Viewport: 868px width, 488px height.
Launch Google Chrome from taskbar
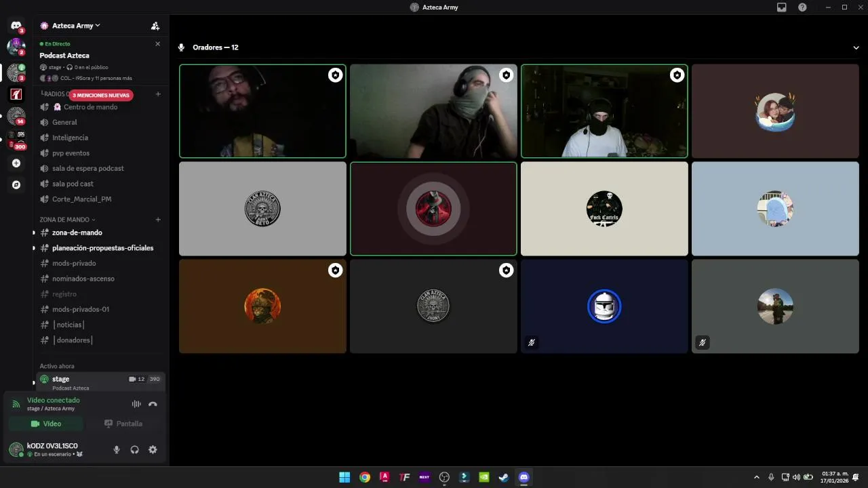click(x=365, y=477)
